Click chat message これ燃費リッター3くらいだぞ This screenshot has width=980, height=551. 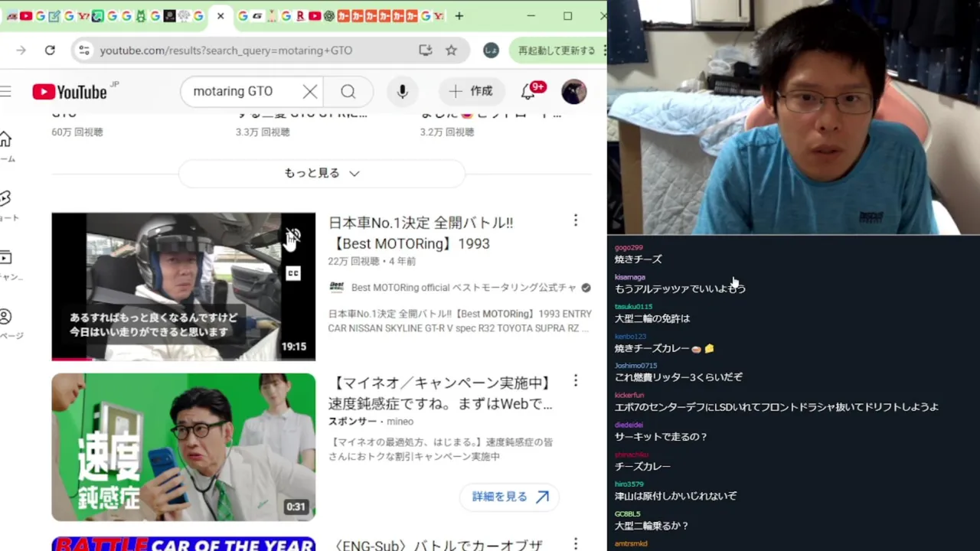pos(678,377)
